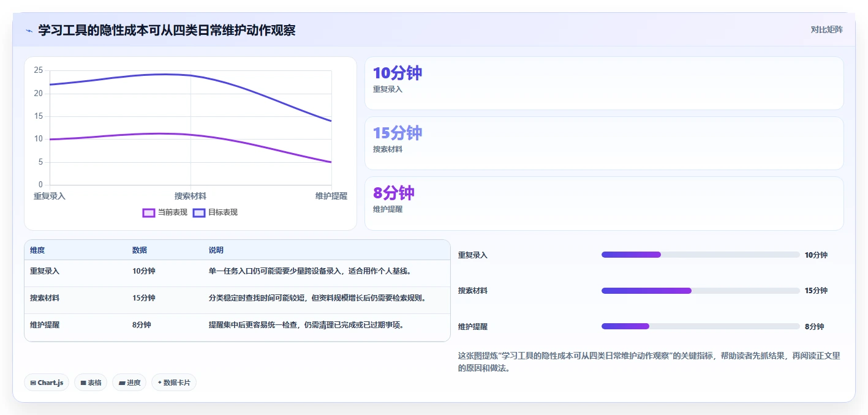
Task: Click the 维护提醒 cell in the table
Action: [45, 325]
